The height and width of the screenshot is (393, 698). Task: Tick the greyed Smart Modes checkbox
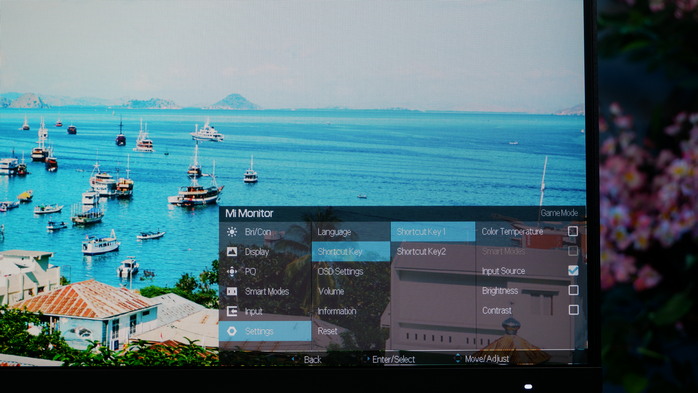(x=573, y=251)
